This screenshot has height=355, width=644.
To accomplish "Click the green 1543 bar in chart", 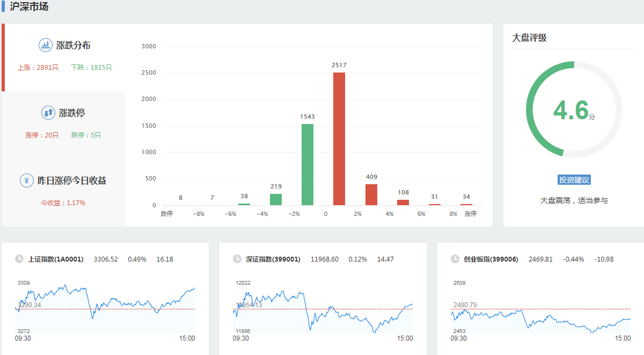I will [308, 164].
